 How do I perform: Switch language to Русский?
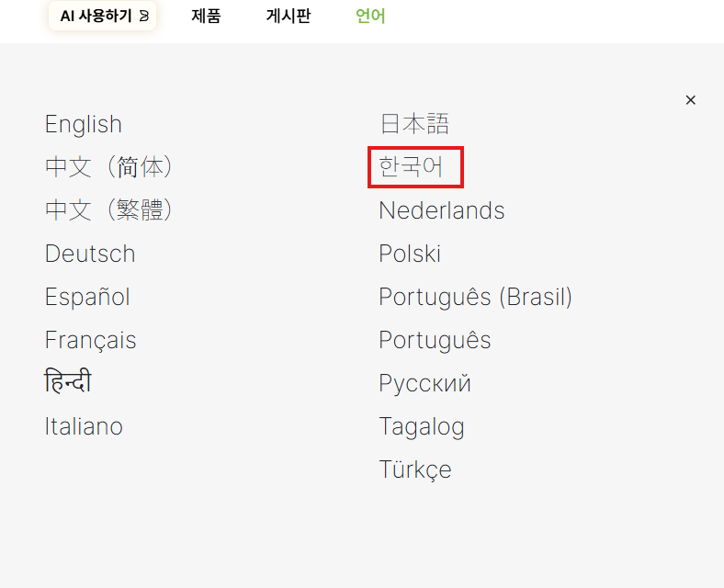(424, 383)
